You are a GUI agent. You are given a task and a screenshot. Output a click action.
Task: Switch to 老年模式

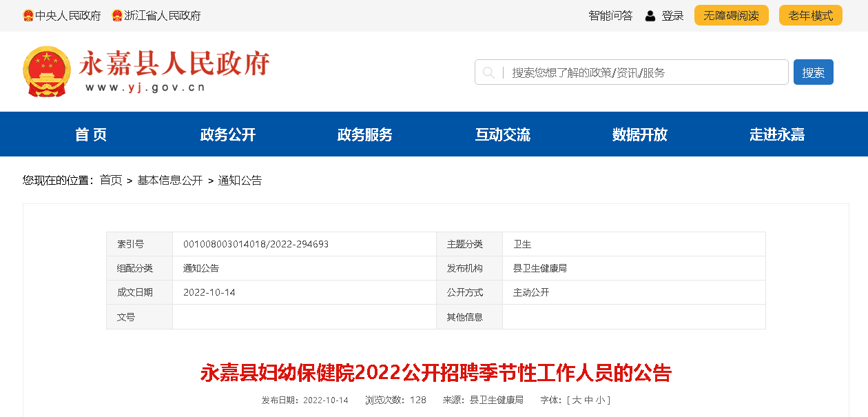(x=811, y=16)
